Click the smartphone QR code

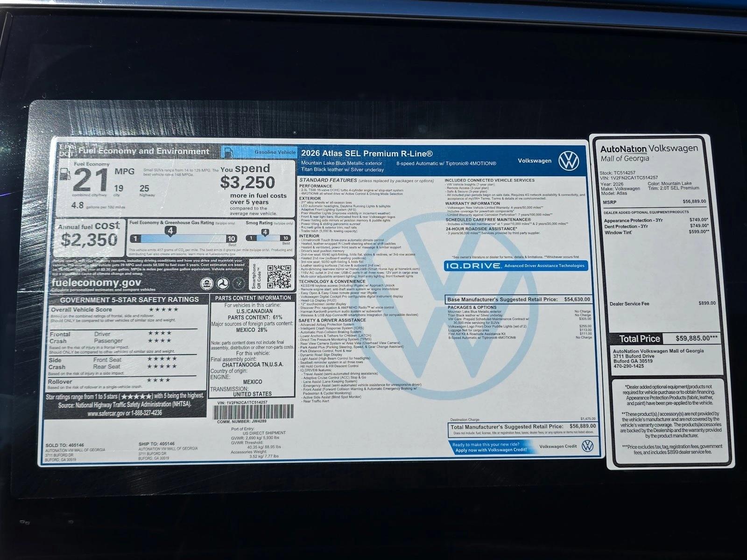pyautogui.click(x=279, y=276)
